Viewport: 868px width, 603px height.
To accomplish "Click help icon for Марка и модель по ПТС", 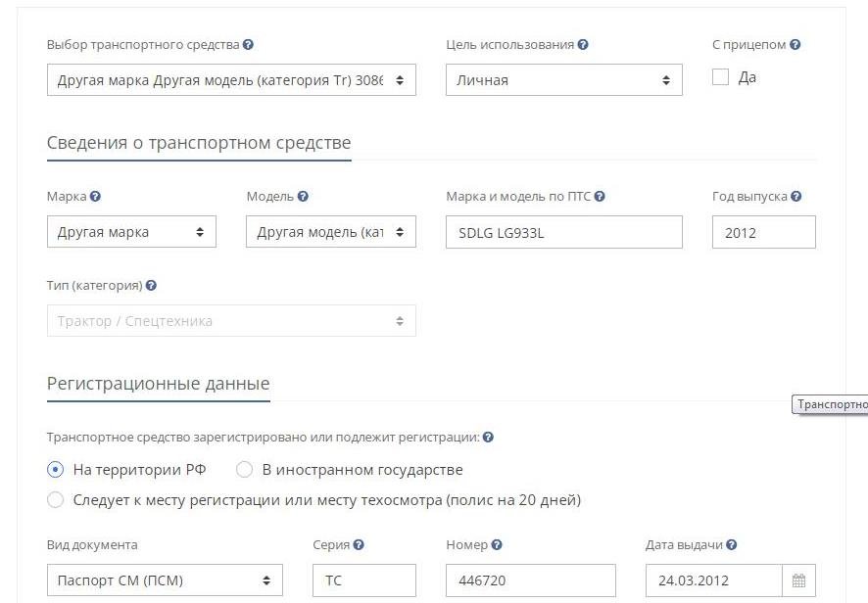I will tap(600, 197).
